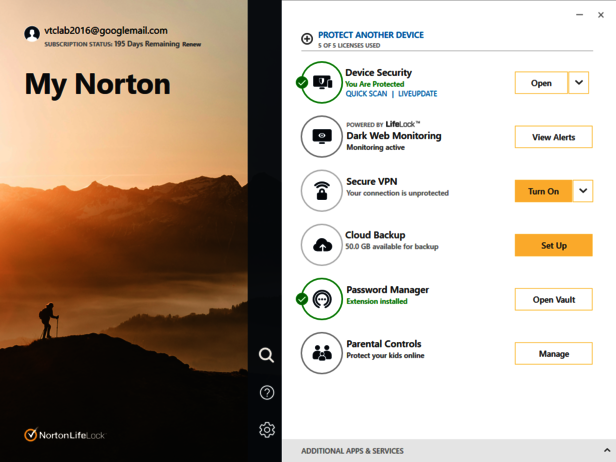Turn On the Secure VPN
The image size is (616, 462).
[543, 191]
